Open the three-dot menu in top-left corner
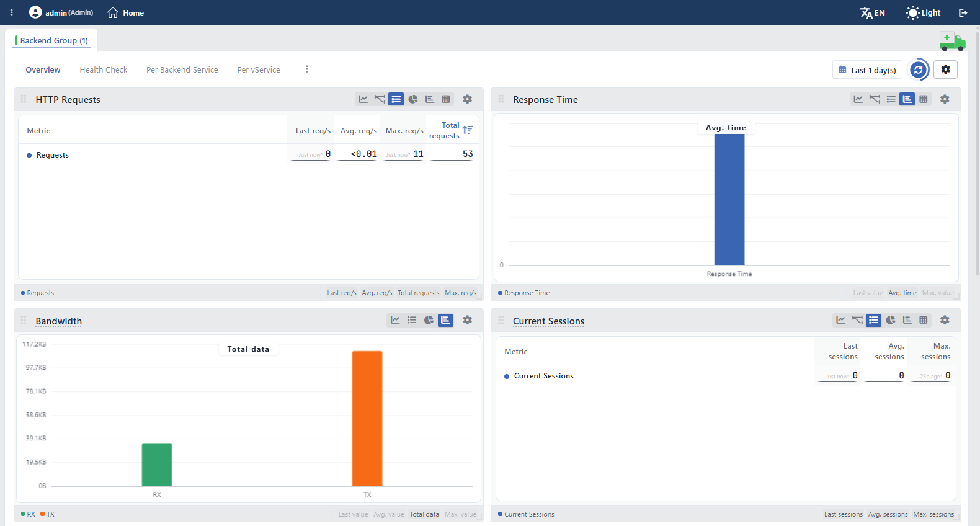Screen dimensions: 980x526 coord(12,12)
